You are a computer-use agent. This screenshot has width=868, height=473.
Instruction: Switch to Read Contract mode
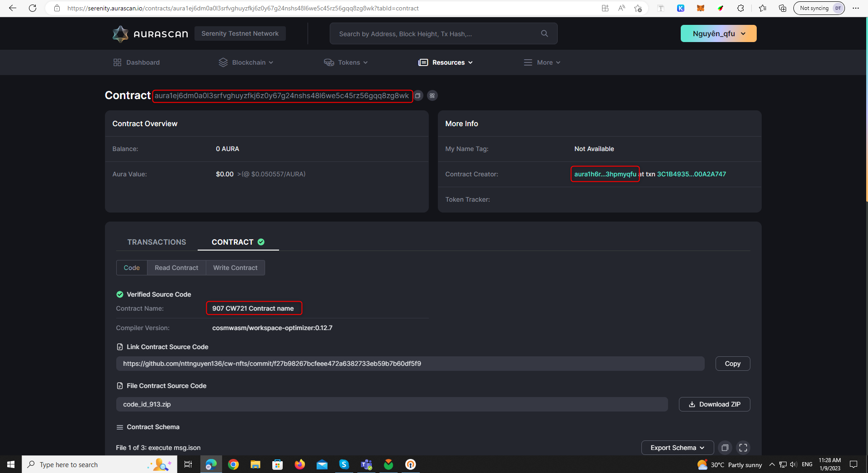point(176,267)
